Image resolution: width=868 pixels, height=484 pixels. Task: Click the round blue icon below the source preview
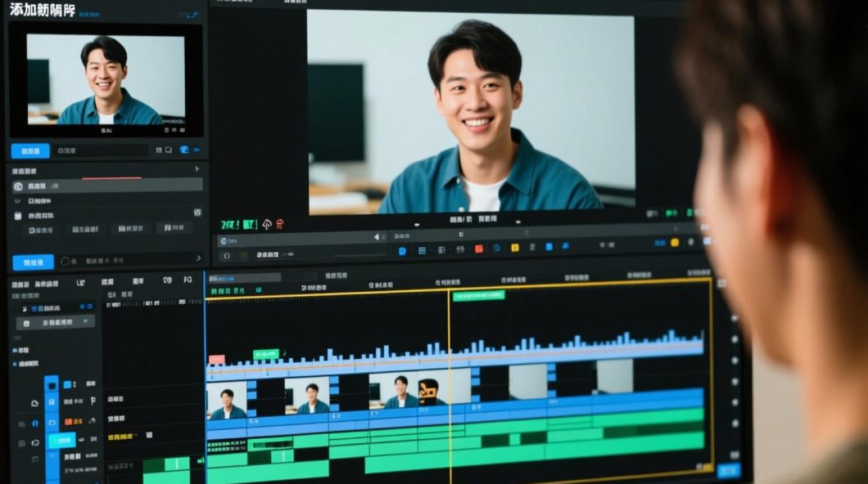184,150
